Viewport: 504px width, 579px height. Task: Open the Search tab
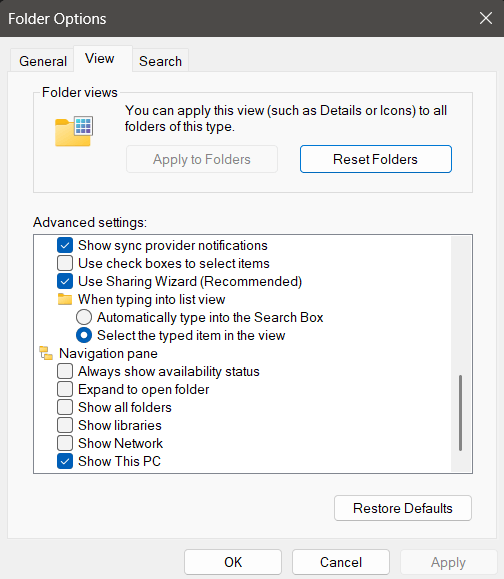pos(160,61)
